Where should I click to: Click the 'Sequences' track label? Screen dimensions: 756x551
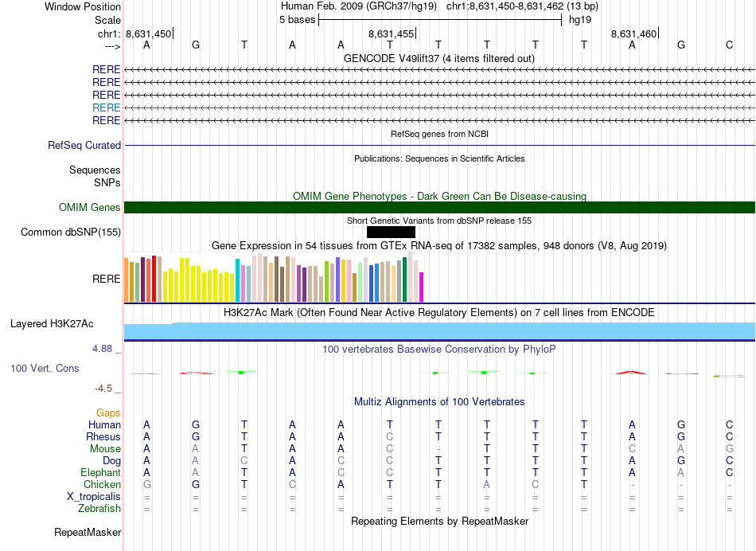point(95,170)
